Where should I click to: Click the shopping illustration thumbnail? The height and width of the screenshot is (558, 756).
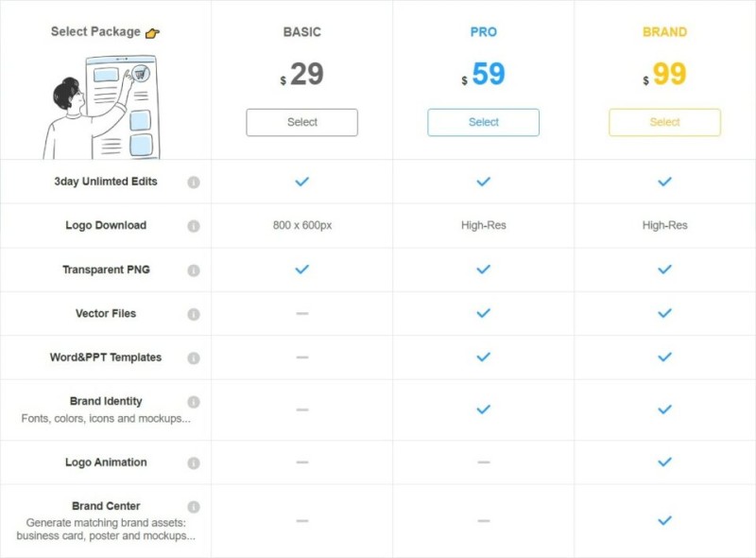102,107
